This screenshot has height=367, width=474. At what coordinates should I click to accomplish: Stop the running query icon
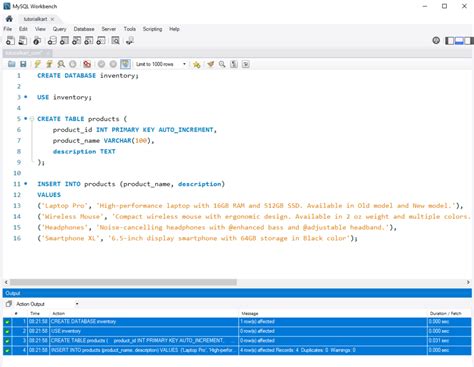click(73, 64)
